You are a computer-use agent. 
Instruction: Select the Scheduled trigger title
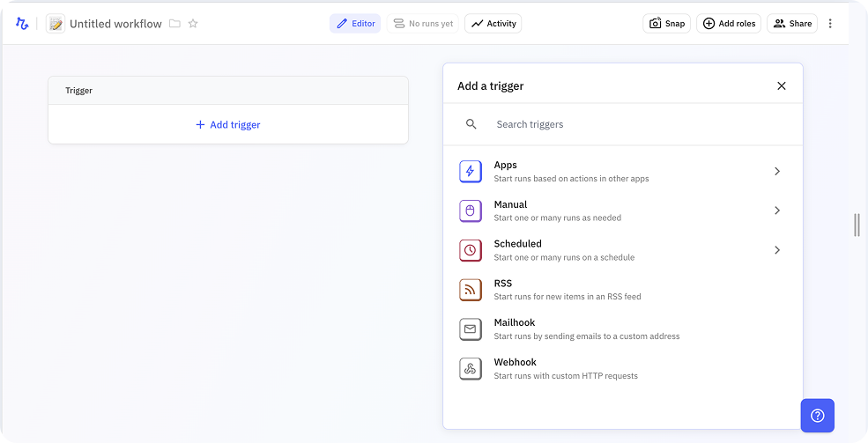(517, 243)
